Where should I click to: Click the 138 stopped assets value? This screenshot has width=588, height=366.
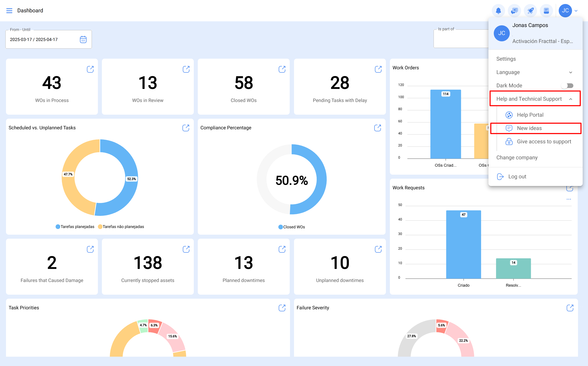pyautogui.click(x=148, y=263)
